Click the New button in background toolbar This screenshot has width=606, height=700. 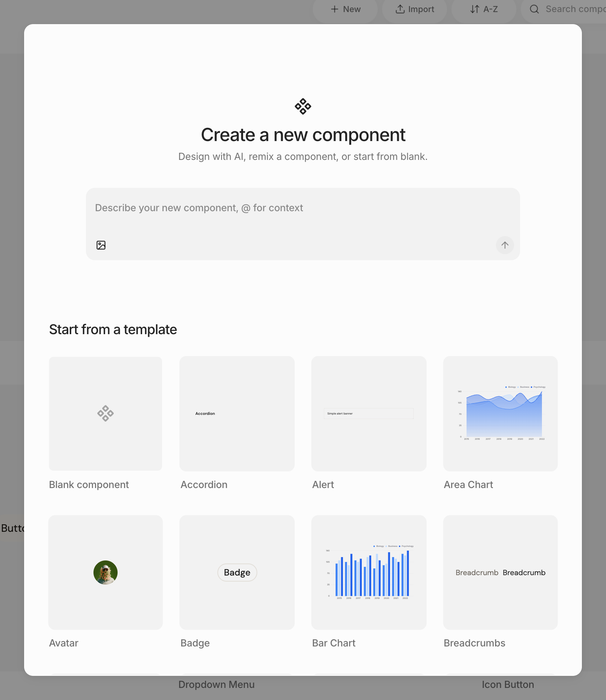point(345,9)
